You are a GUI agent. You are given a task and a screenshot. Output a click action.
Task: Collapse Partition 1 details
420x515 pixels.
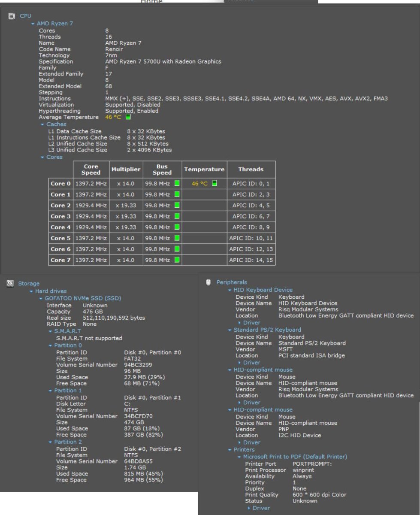50,391
